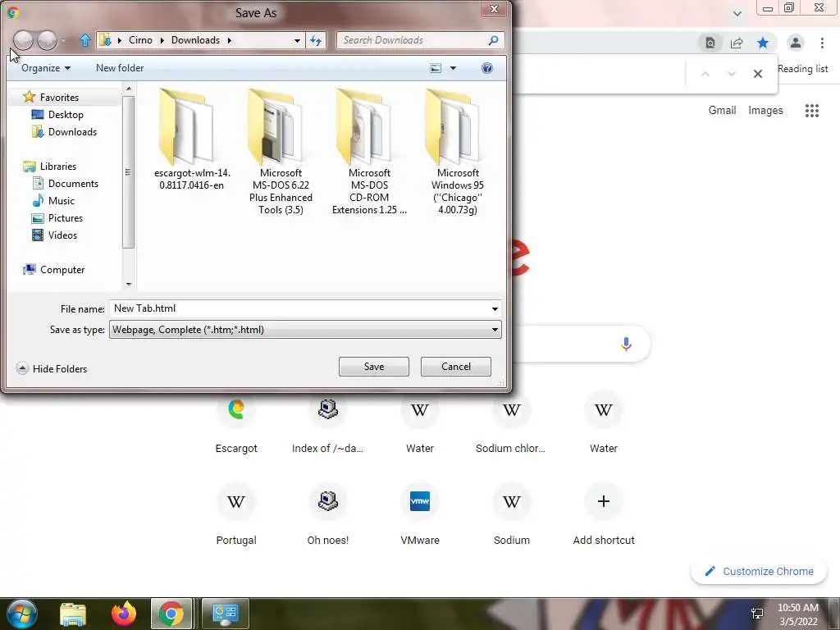Open the Organize menu
Viewport: 840px width, 630px height.
[x=46, y=68]
